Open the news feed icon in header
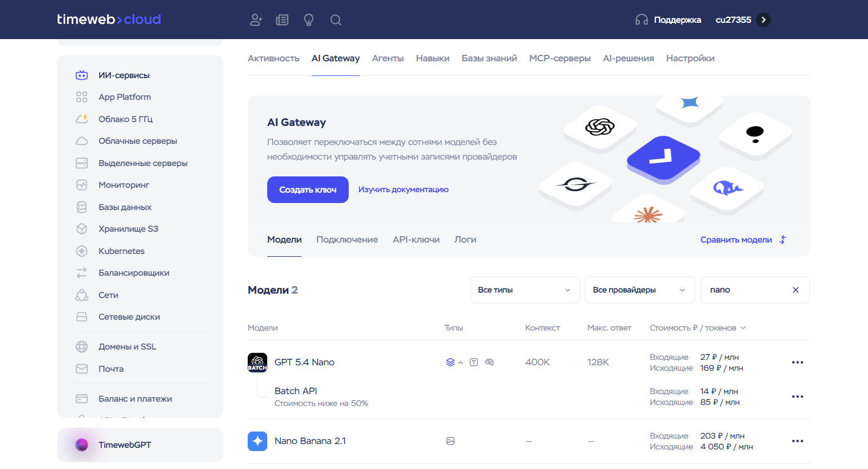The height and width of the screenshot is (469, 868). coord(282,20)
